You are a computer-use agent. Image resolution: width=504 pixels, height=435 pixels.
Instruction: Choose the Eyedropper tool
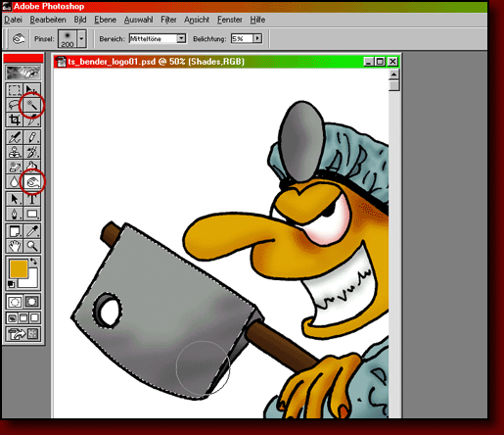coord(32,231)
